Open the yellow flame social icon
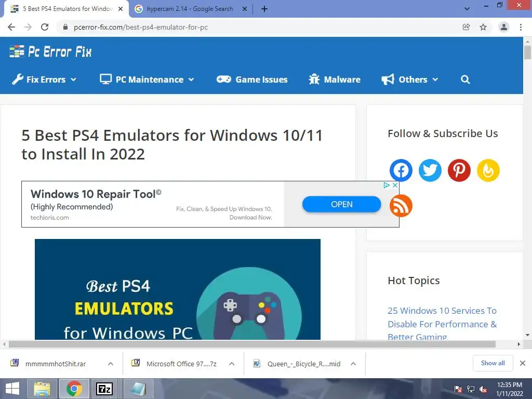Viewport: 532px width, 399px height. click(x=488, y=170)
